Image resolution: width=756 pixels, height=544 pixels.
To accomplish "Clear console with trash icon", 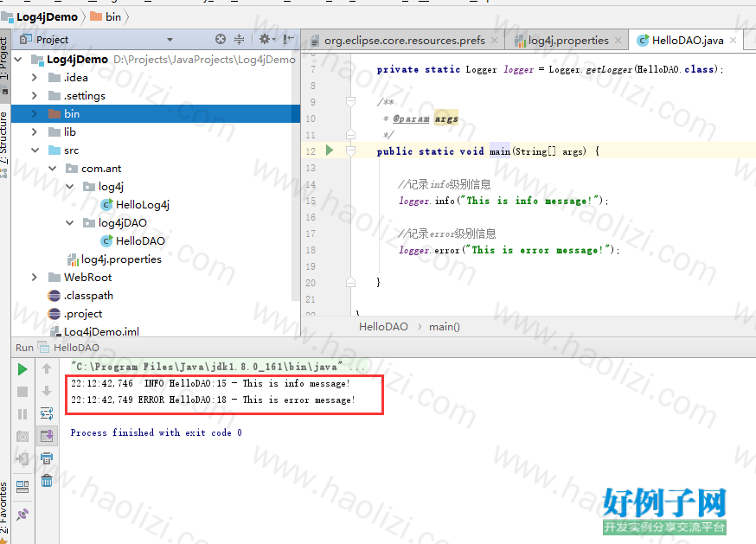I will pos(47,480).
